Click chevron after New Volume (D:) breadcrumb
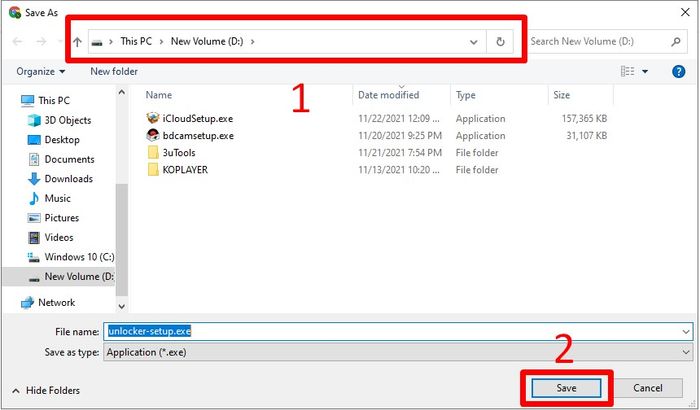Screen dimensions: 700x410 (253, 42)
